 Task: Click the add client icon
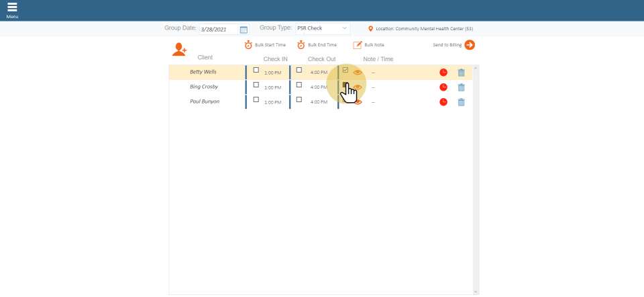179,49
